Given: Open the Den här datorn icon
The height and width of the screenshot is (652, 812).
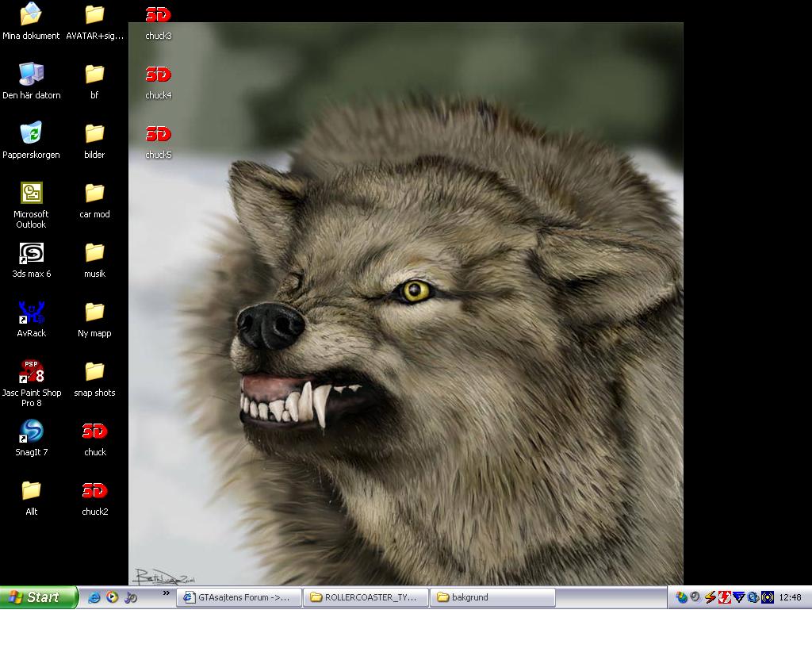Looking at the screenshot, I should tap(31, 75).
